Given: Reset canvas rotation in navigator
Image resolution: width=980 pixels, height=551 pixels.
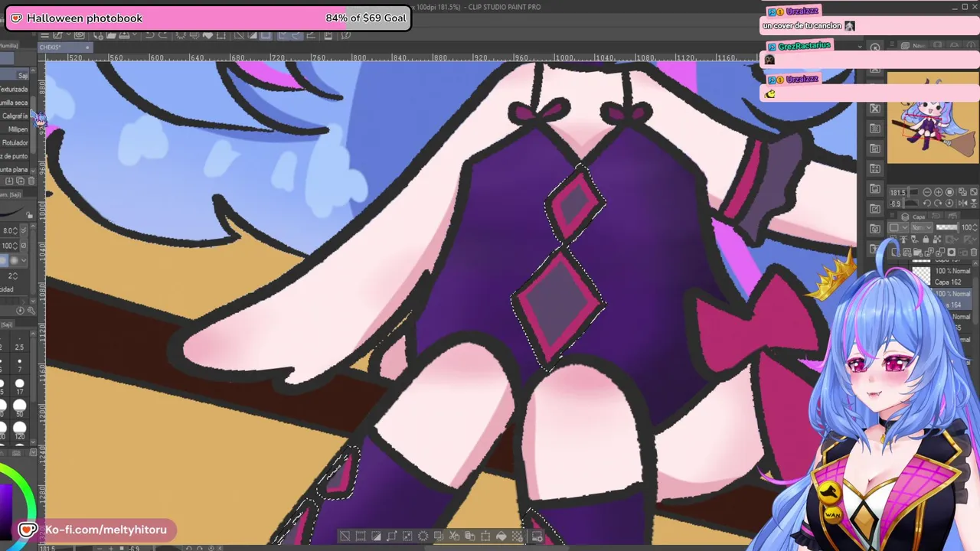Looking at the screenshot, I should pos(949,204).
